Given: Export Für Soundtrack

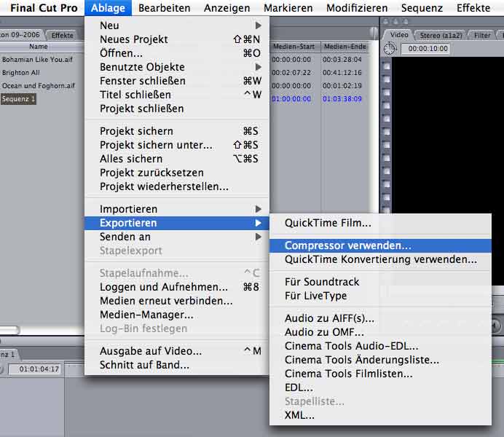Looking at the screenshot, I should tap(381, 282).
